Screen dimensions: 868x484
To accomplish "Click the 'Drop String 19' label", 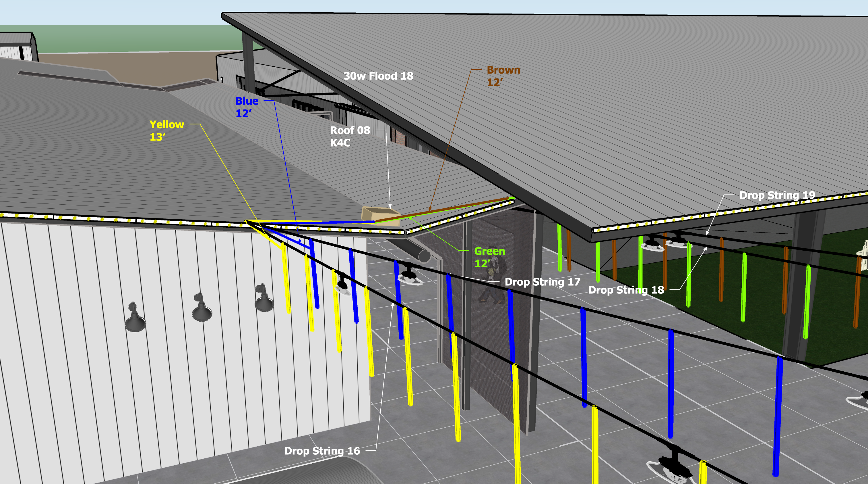I will (x=777, y=195).
